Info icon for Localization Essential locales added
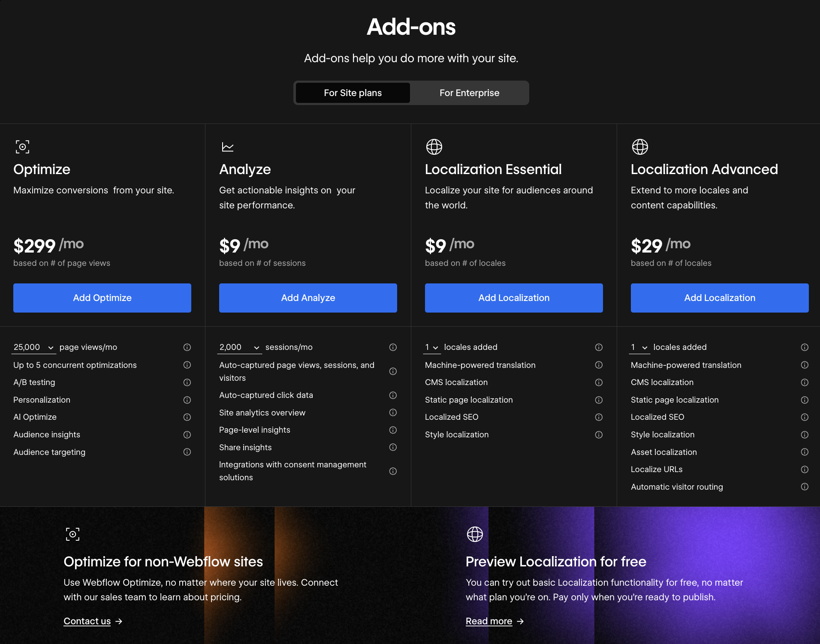820x644 pixels. 599,347
